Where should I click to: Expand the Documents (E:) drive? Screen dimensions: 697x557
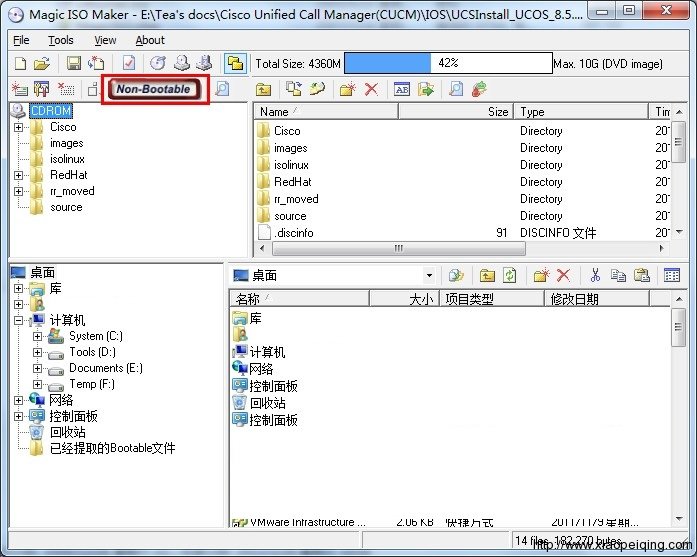point(38,369)
